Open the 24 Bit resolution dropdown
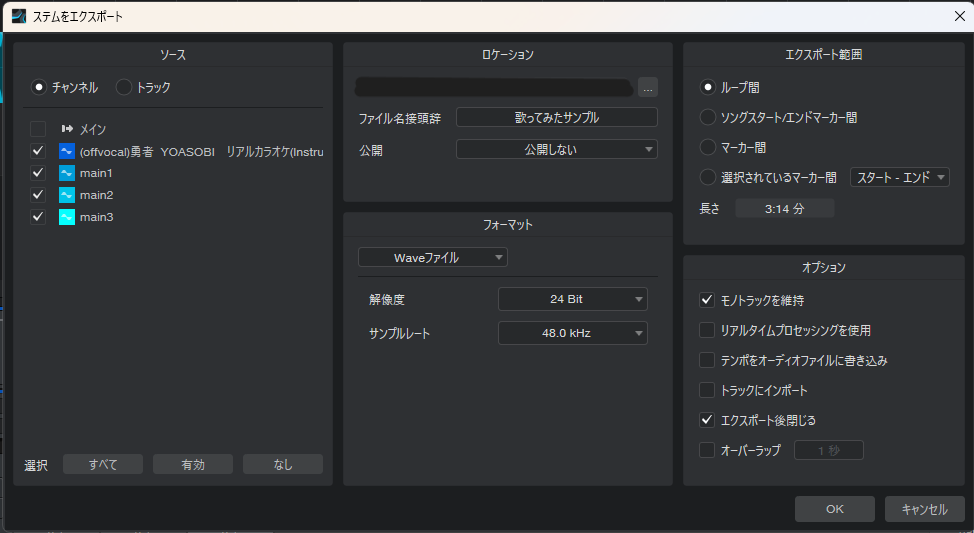Viewport: 974px width, 533px height. coord(573,299)
